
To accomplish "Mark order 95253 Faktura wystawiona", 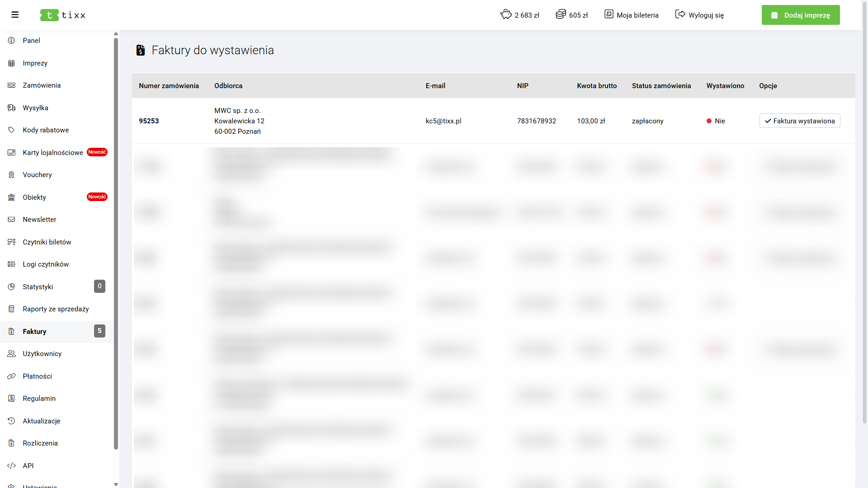I will point(799,121).
